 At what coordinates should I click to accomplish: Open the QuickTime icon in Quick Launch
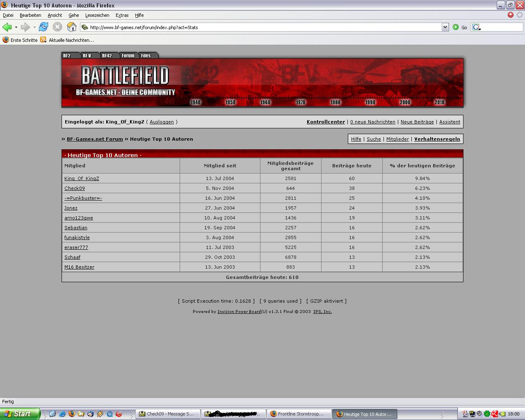point(110,414)
